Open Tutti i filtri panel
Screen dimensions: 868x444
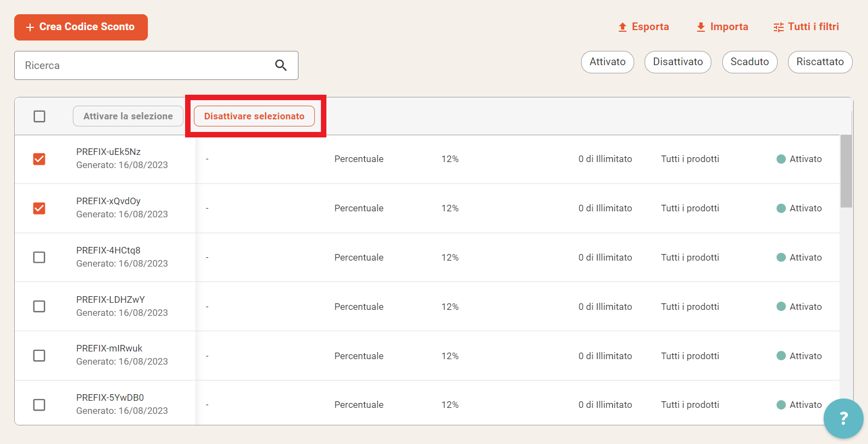tap(806, 27)
